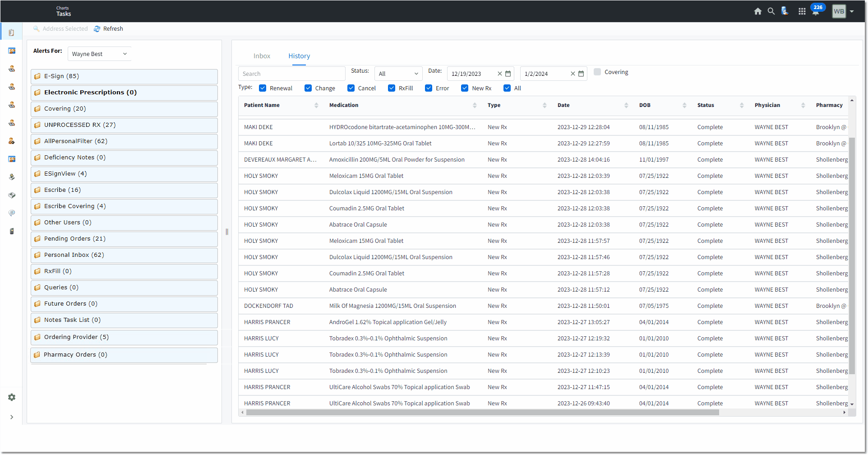Open the magnifier search icon in top bar

click(771, 11)
